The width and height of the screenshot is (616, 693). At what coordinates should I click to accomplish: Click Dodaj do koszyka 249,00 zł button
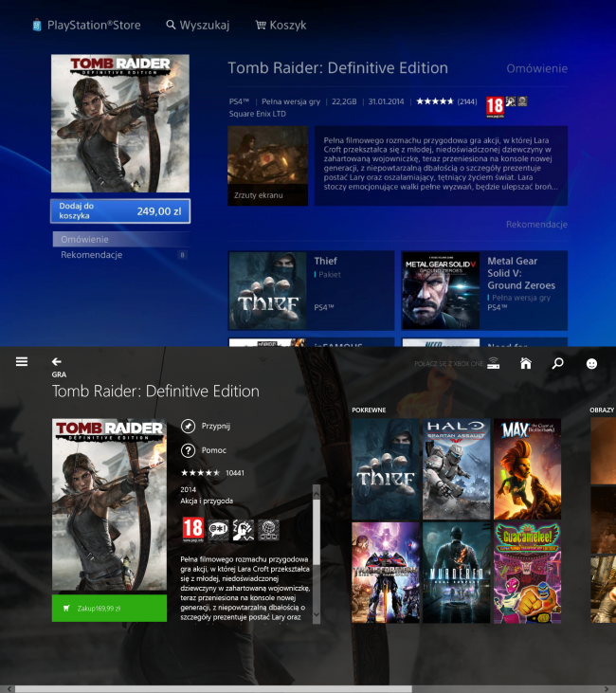(x=120, y=210)
